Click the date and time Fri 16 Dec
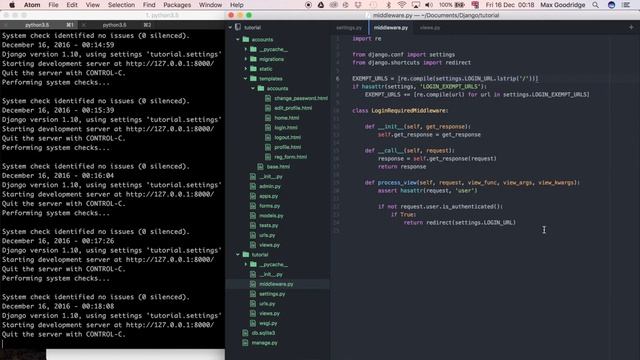The image size is (640, 360). (x=510, y=5)
